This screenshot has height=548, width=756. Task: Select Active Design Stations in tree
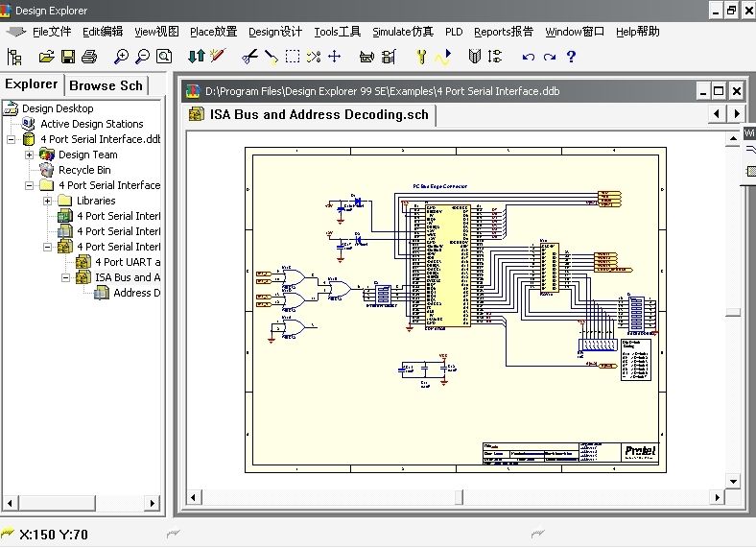[x=91, y=124]
